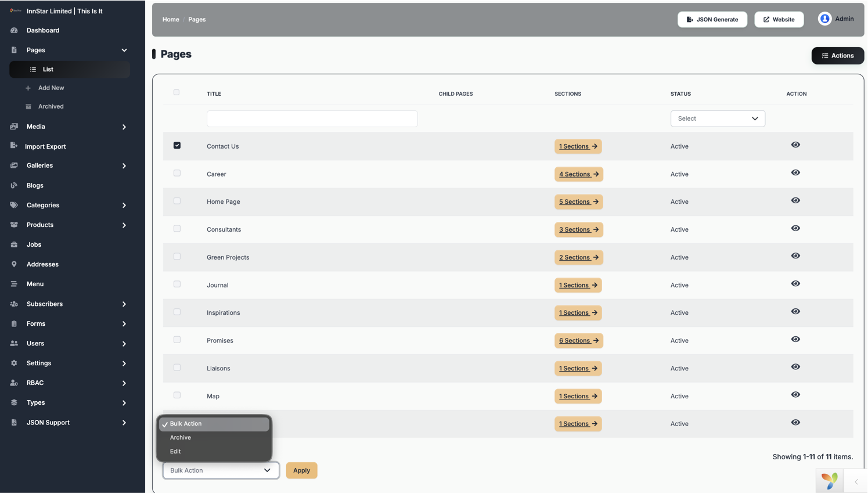
Task: Open the Bulk Action dropdown
Action: [221, 470]
